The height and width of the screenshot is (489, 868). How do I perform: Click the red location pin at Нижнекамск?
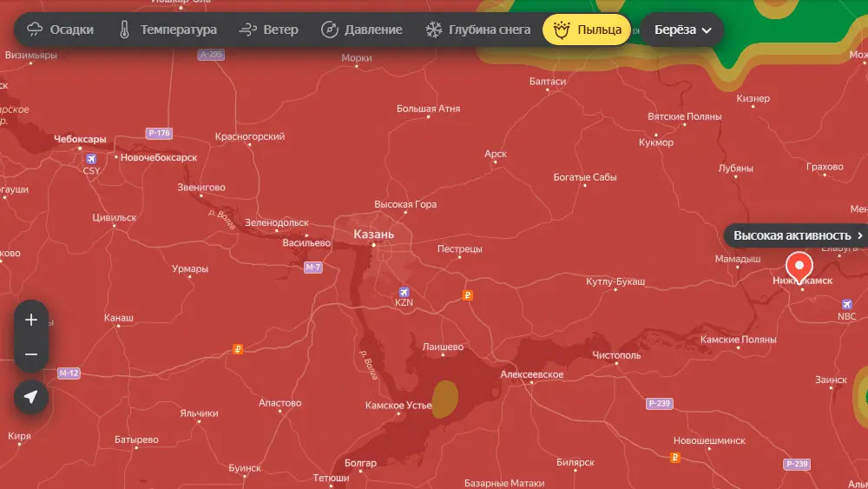799,265
